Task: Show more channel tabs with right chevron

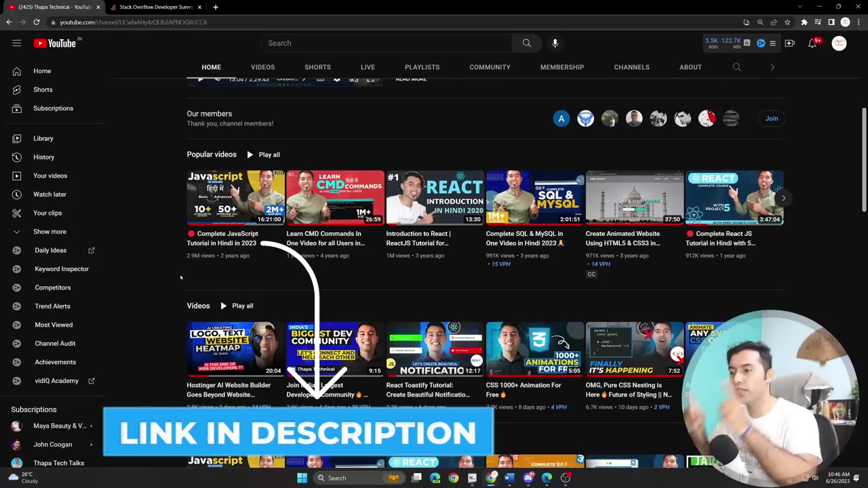Action: point(772,67)
